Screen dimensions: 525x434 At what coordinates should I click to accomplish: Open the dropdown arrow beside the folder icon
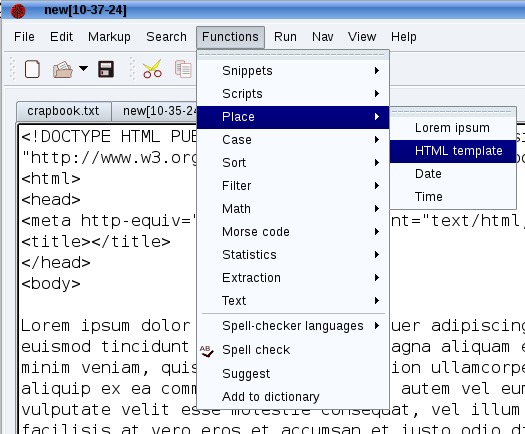(83, 69)
